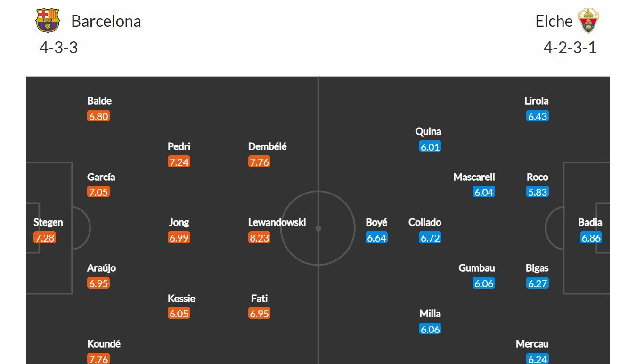636x364 pixels.
Task: Click on player Fati
Action: coord(260,299)
